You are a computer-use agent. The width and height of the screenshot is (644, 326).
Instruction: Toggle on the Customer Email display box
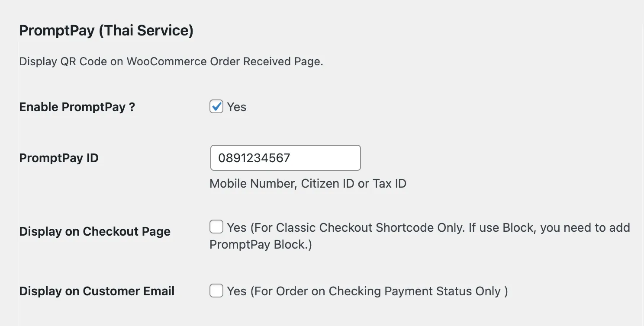216,291
